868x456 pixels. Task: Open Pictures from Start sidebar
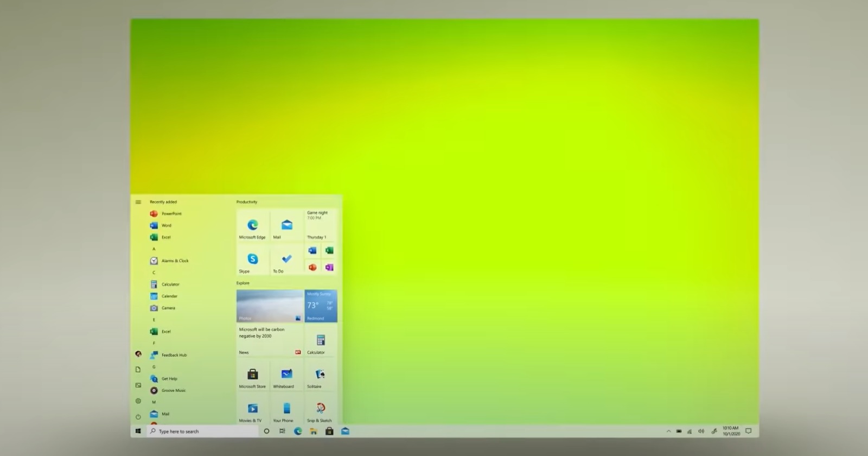pyautogui.click(x=138, y=385)
